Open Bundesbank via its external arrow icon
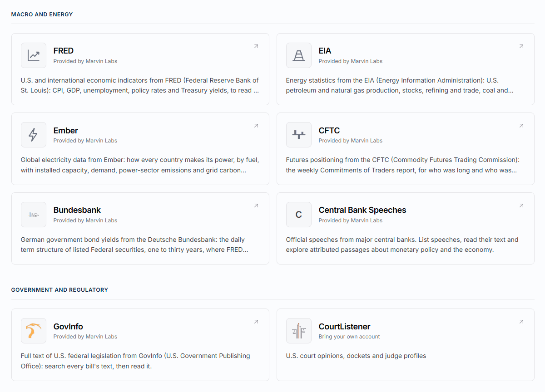 coord(256,206)
